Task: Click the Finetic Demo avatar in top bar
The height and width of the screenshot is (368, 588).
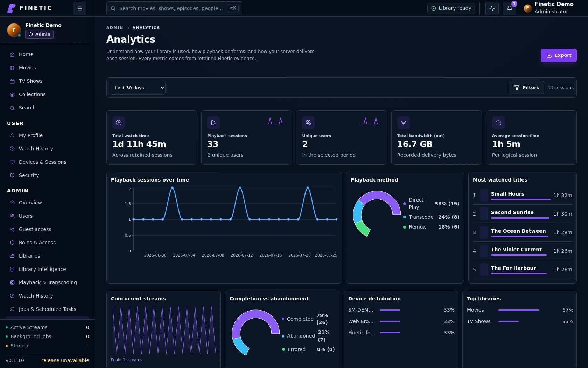Action: tap(527, 8)
